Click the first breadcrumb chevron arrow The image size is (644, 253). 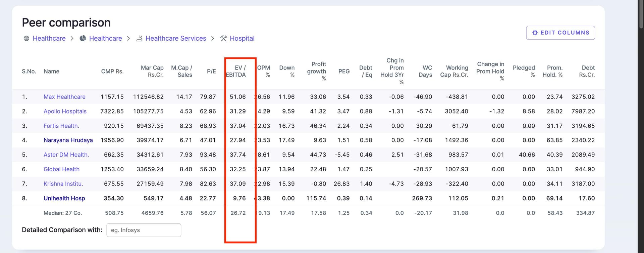click(72, 38)
